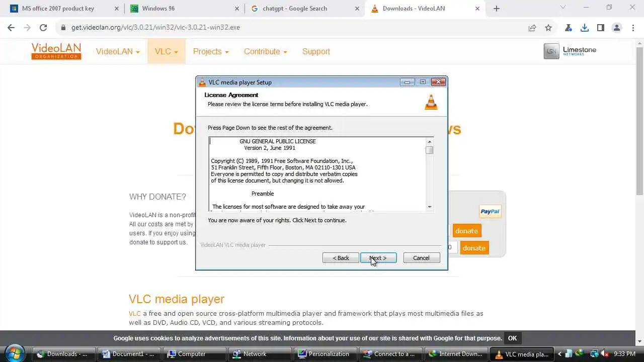Open the Chrome profile menu

pyautogui.click(x=617, y=28)
